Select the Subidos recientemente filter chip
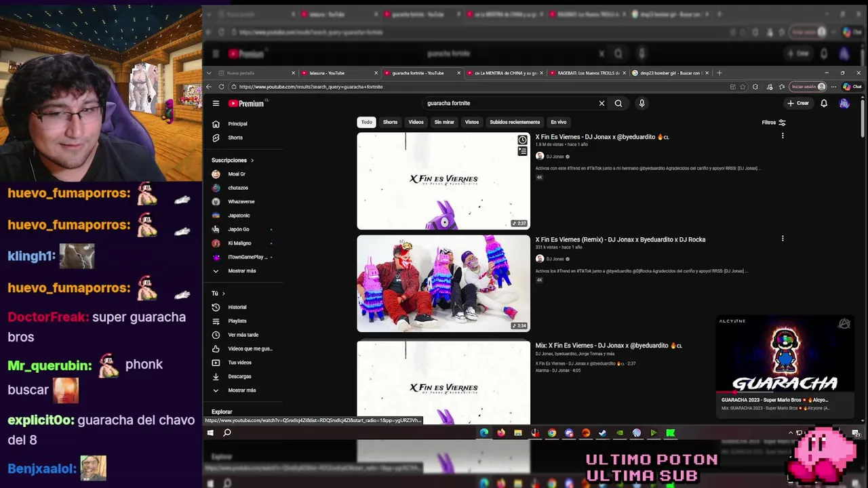Screen dimensions: 868x488 tap(515, 122)
